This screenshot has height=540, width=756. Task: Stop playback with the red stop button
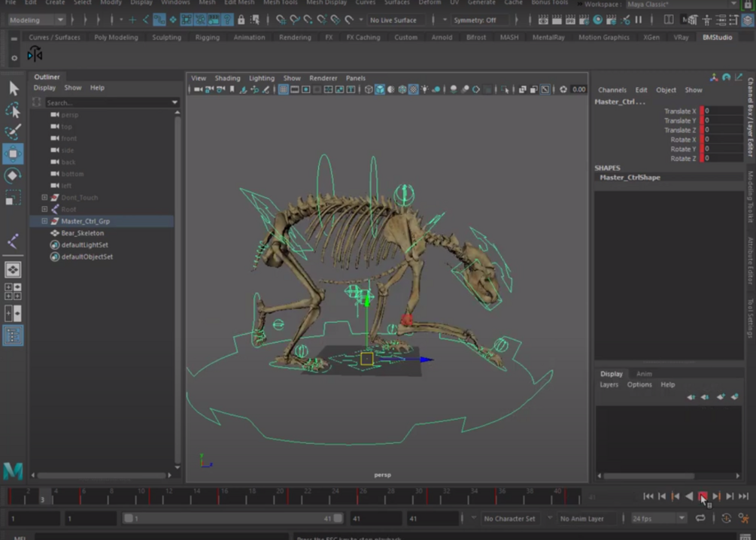point(703,496)
